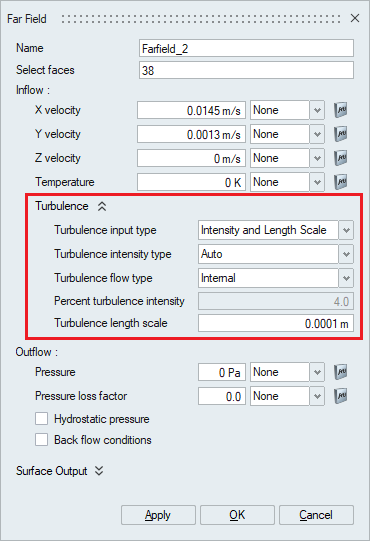Collapse the Turbulence section

click(102, 206)
